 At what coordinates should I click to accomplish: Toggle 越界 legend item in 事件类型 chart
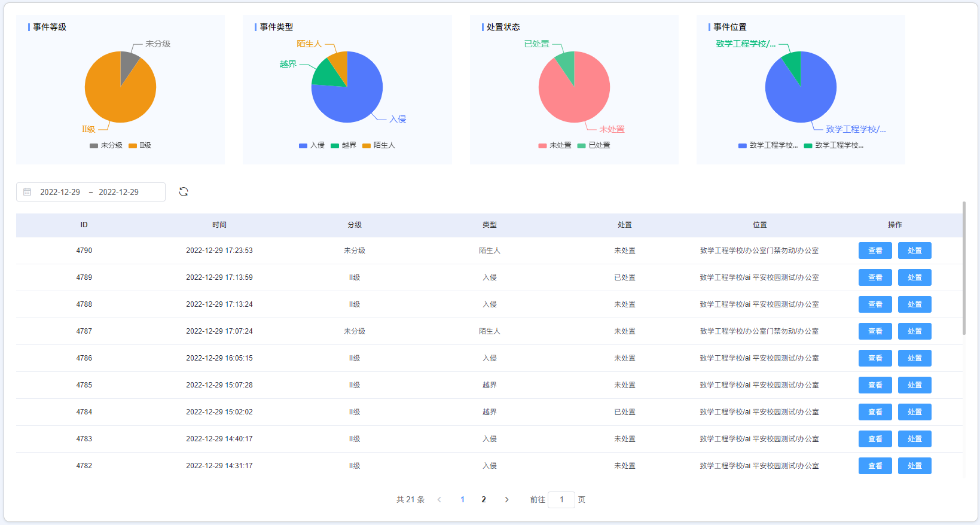click(x=343, y=145)
